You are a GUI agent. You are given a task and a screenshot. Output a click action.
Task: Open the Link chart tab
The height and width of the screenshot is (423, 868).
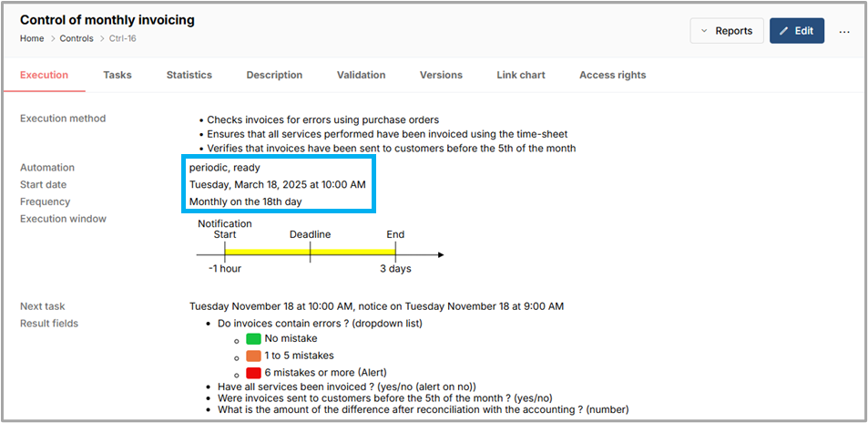pyautogui.click(x=521, y=75)
